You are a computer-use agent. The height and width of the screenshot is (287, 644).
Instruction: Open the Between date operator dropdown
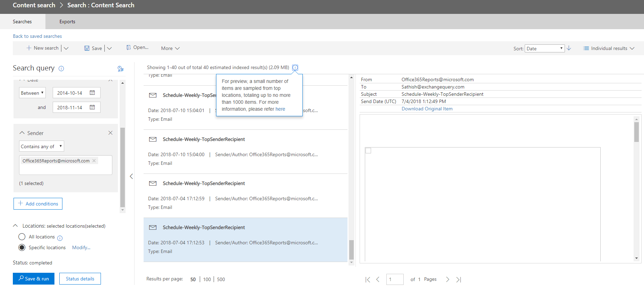(x=32, y=93)
